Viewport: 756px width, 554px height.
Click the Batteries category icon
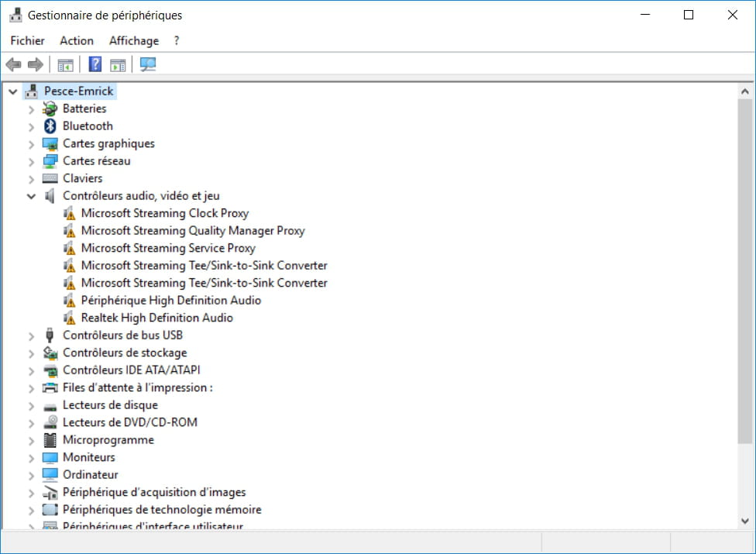50,109
